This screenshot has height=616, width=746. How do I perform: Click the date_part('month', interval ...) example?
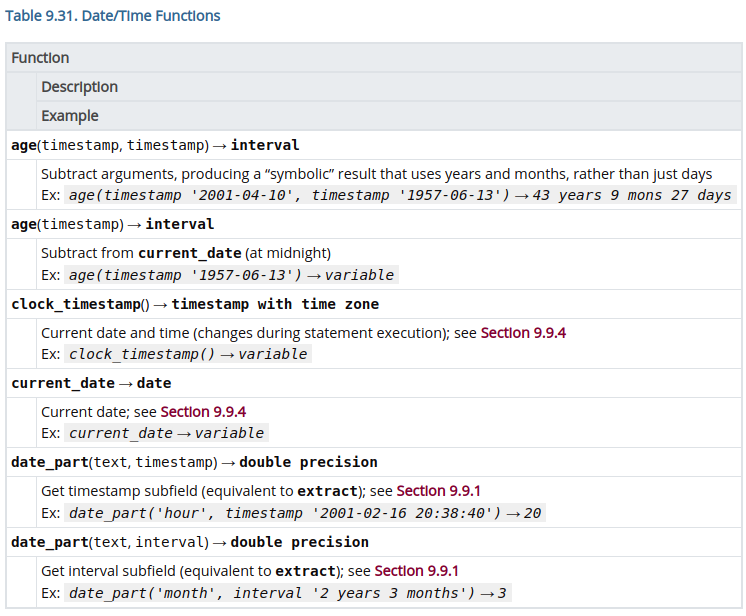[287, 593]
